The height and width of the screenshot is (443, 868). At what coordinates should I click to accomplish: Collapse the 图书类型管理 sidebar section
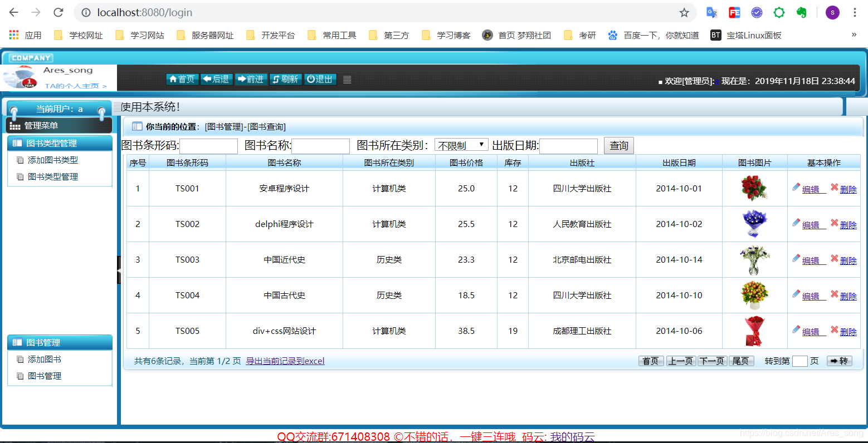pyautogui.click(x=60, y=143)
